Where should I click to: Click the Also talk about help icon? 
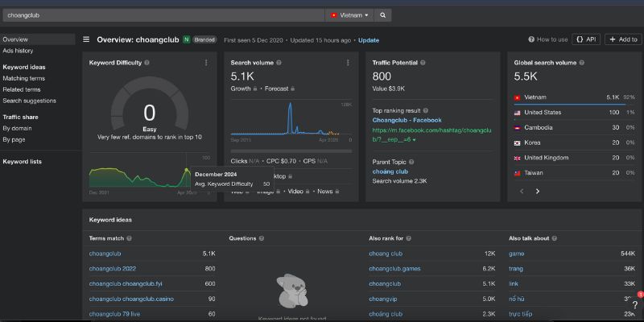[555, 238]
